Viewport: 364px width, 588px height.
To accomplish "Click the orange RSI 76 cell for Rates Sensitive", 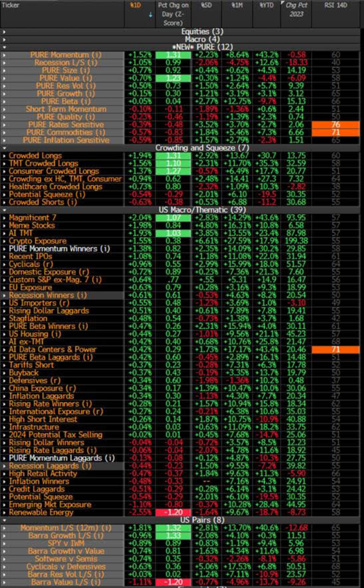I will [337, 124].
